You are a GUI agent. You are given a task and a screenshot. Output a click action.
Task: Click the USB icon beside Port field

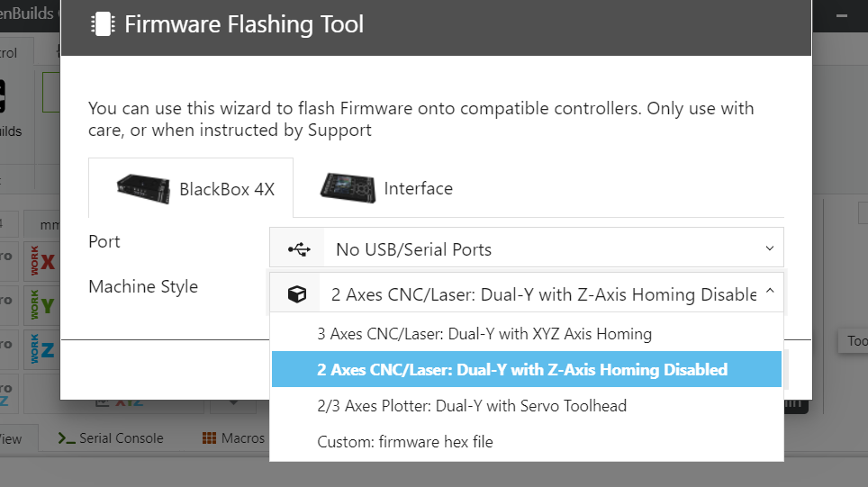coord(299,248)
